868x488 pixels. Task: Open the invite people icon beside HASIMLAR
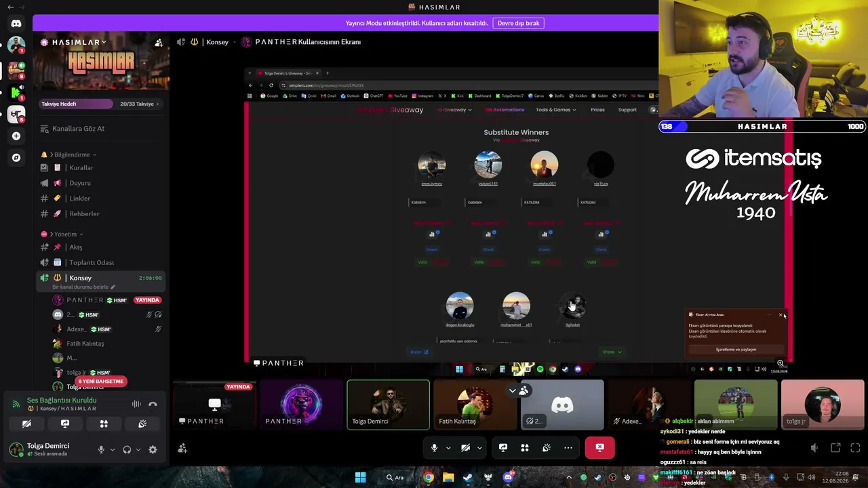coord(159,43)
